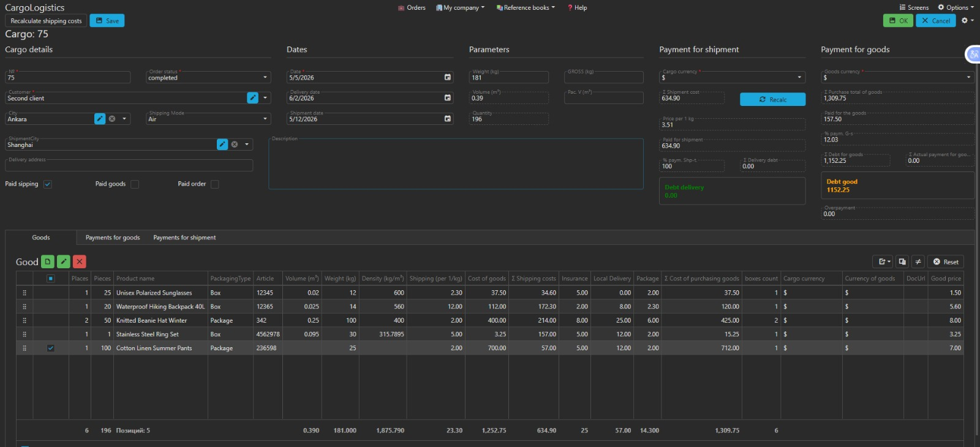Click the Description text area
980x447 pixels.
point(456,163)
